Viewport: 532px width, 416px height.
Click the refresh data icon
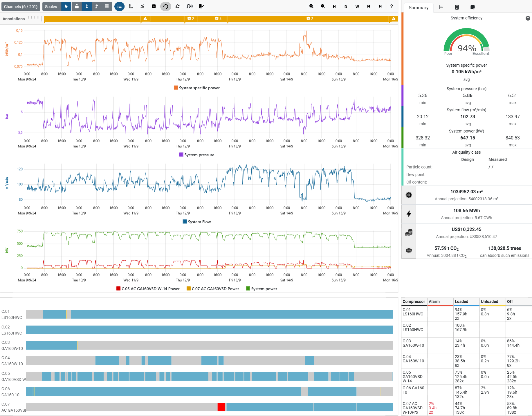tap(178, 6)
